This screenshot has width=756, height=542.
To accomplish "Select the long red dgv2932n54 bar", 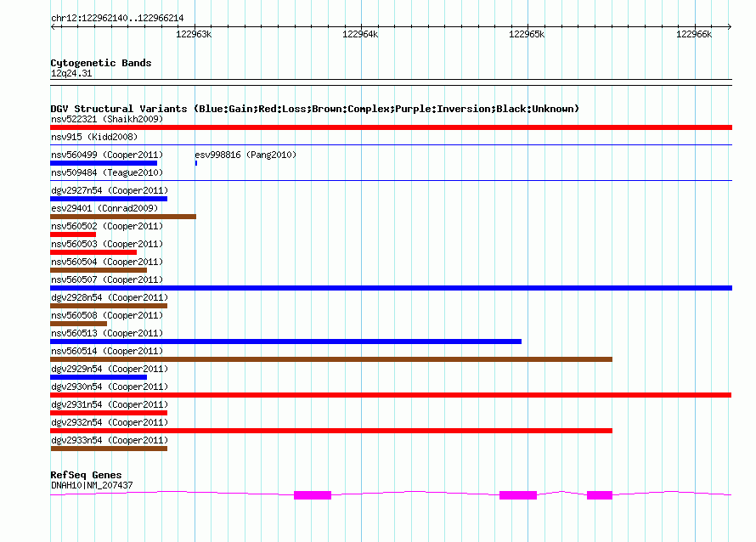I will click(x=331, y=431).
